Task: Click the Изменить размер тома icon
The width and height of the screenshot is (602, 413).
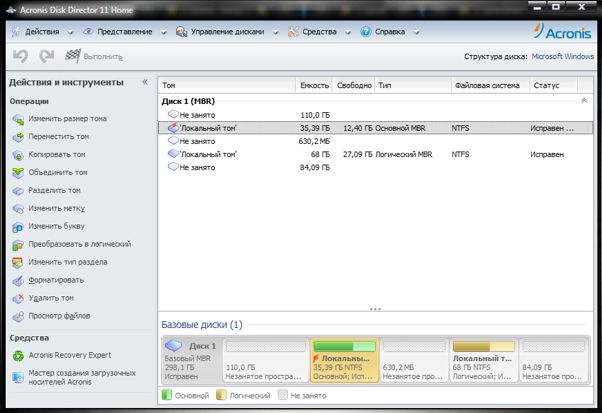Action: pos(18,119)
